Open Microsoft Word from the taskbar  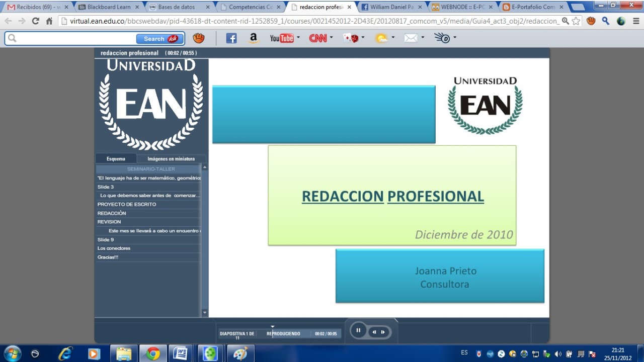(x=180, y=353)
